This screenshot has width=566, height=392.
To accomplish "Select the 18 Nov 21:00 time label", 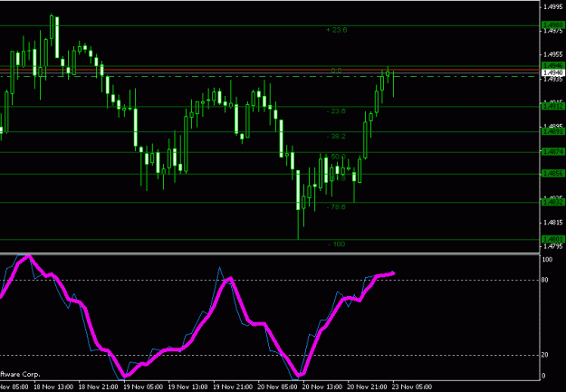I will click(98, 387).
